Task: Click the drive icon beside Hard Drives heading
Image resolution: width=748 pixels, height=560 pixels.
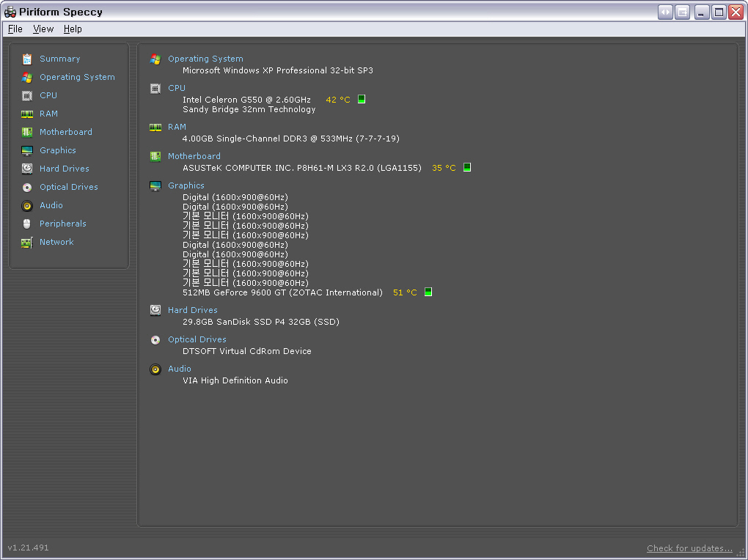Action: (x=155, y=311)
